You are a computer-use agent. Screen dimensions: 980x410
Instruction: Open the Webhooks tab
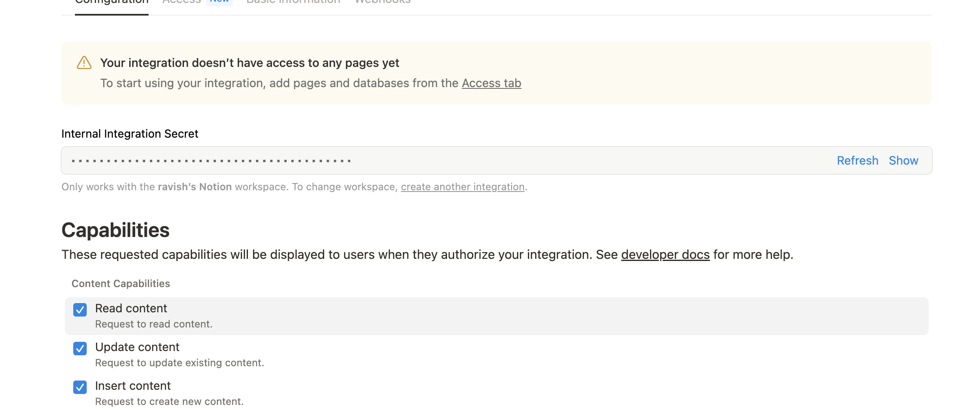(382, 2)
